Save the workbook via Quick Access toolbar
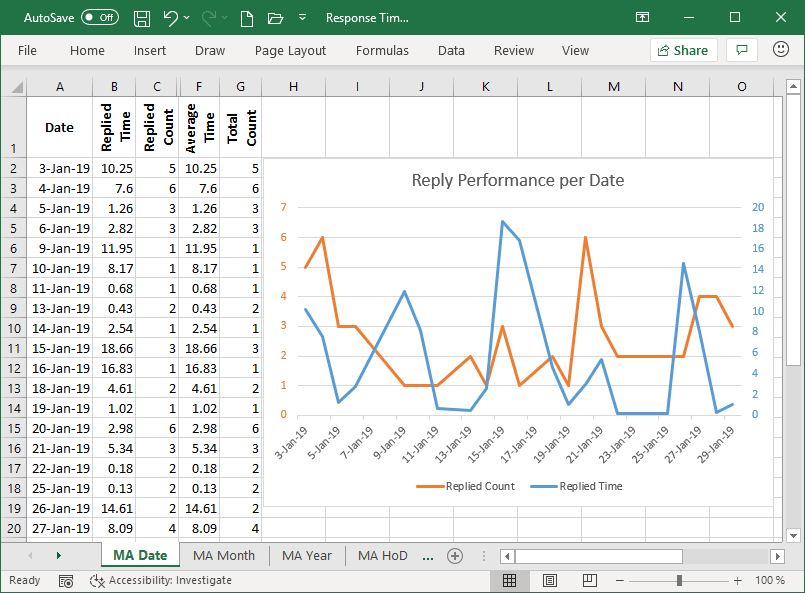Screen dimensions: 805x593 pos(141,17)
